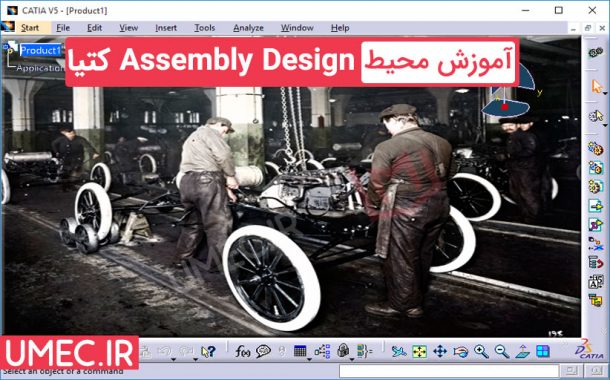Click the power input command field
The height and width of the screenshot is (380, 610).
[x=449, y=371]
